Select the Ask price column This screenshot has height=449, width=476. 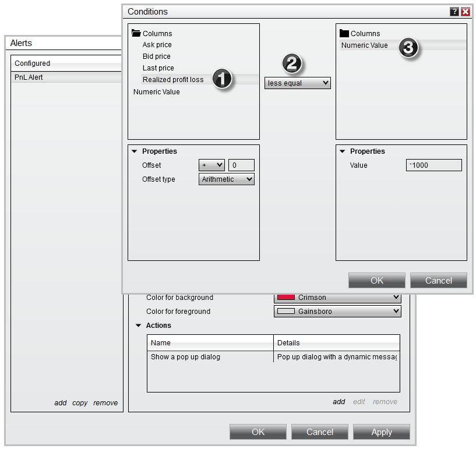[x=156, y=45]
